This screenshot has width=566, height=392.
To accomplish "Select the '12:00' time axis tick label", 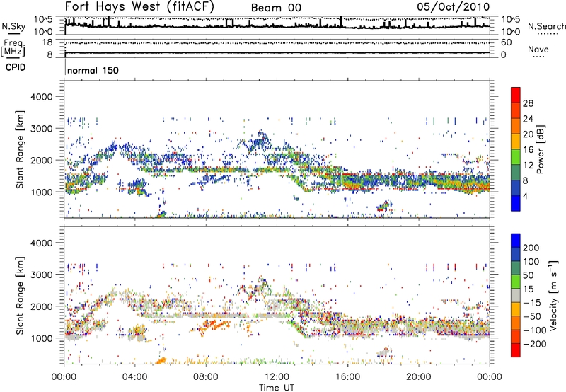I will (277, 377).
